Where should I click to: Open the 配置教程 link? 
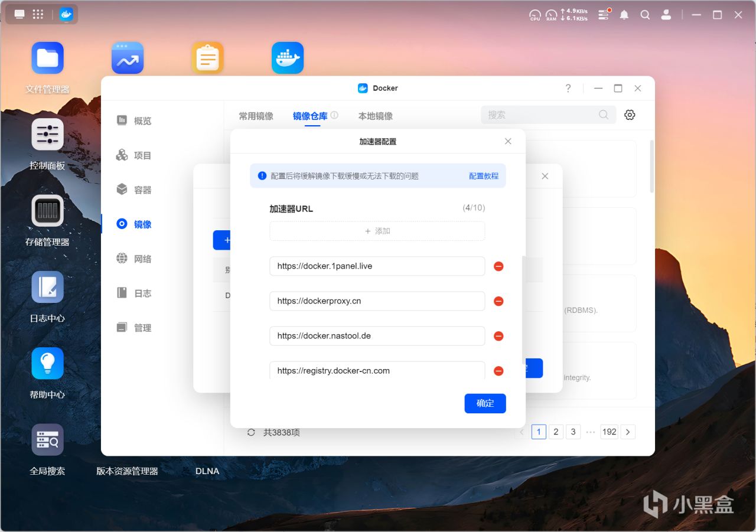pyautogui.click(x=484, y=176)
